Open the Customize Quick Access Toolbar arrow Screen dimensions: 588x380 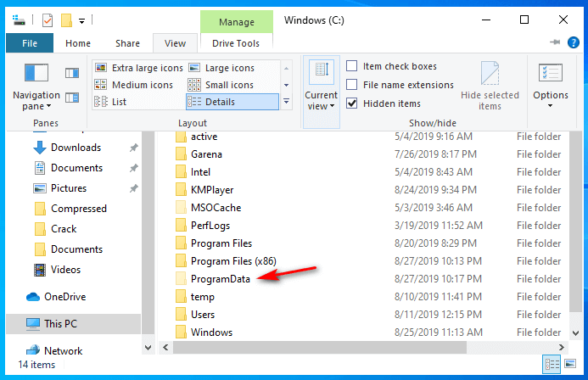click(81, 20)
